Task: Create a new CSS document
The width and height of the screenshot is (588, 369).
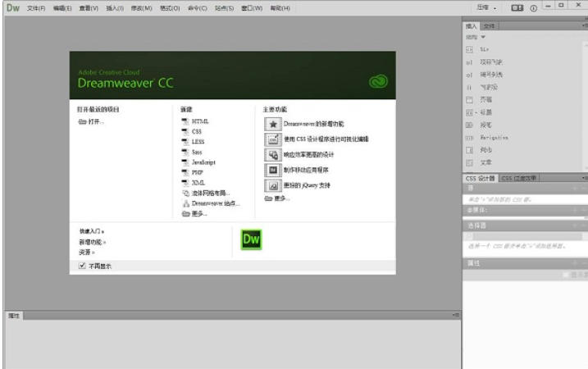Action: [x=192, y=132]
